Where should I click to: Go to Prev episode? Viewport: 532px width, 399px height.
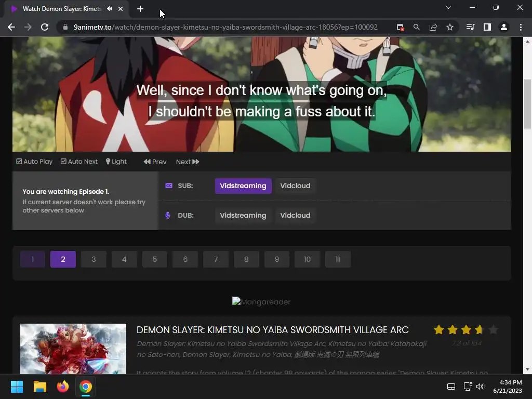click(x=155, y=162)
